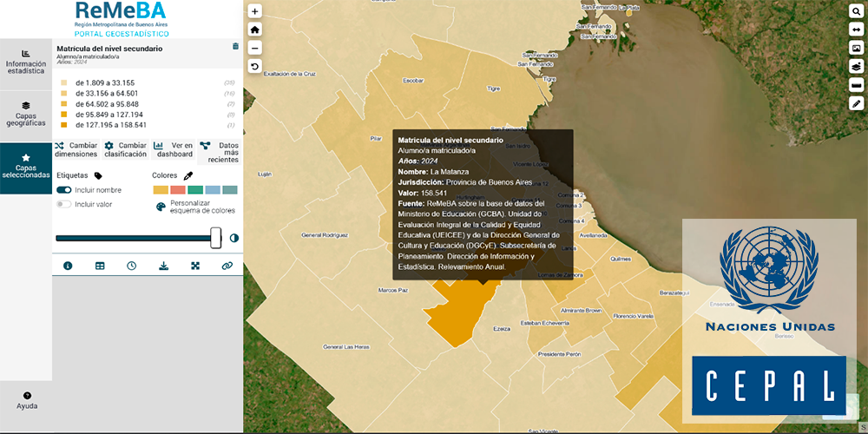Choose the green color scheme swatch

point(195,190)
